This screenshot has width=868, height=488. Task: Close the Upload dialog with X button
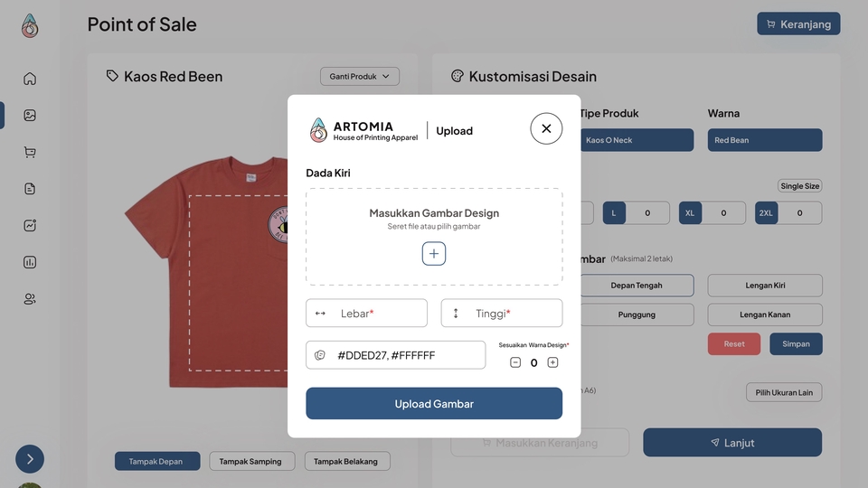click(546, 128)
